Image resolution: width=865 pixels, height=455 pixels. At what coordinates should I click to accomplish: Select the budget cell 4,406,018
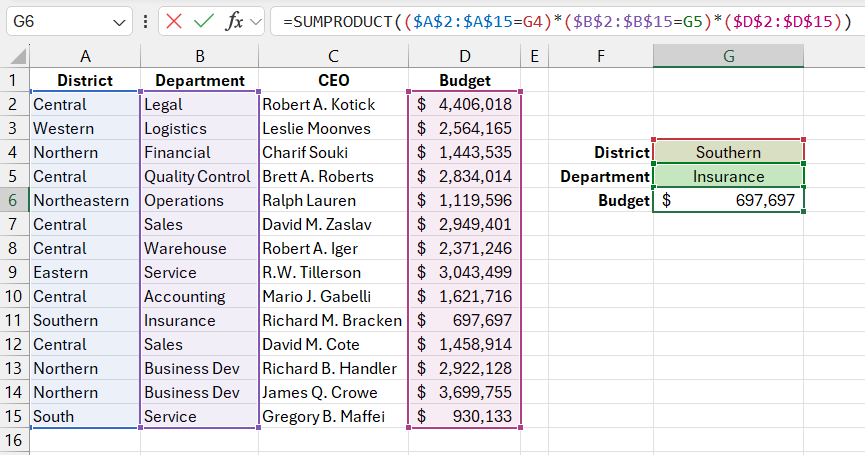(465, 104)
